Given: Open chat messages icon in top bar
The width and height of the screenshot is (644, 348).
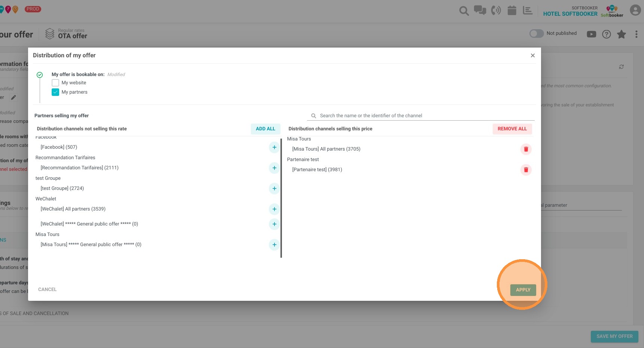Looking at the screenshot, I should [480, 10].
